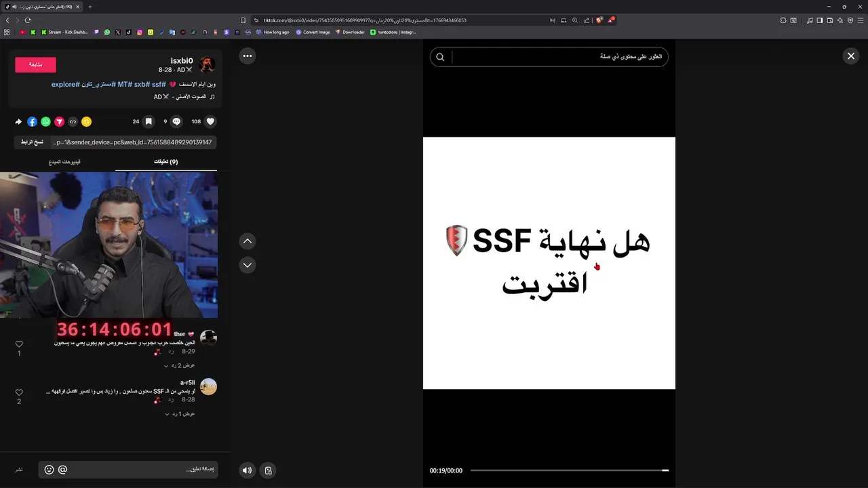This screenshot has height=488, width=868.
Task: Open the extensions puzzle icon
Action: (784, 20)
